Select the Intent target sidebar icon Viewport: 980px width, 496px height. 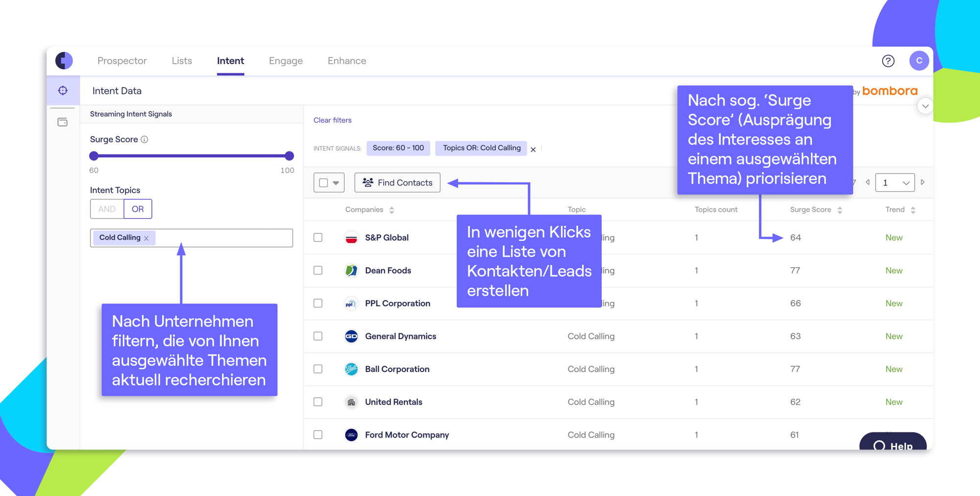[63, 91]
